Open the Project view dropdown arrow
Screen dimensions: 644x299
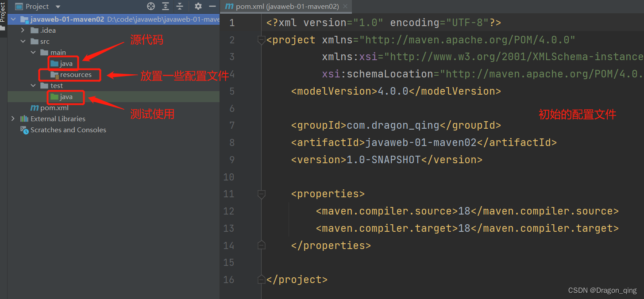coord(58,7)
